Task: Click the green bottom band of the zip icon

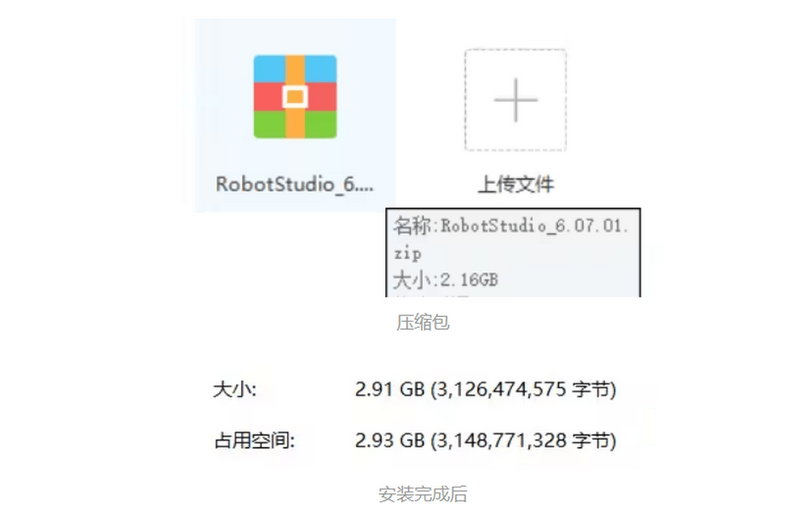Action: (x=321, y=124)
